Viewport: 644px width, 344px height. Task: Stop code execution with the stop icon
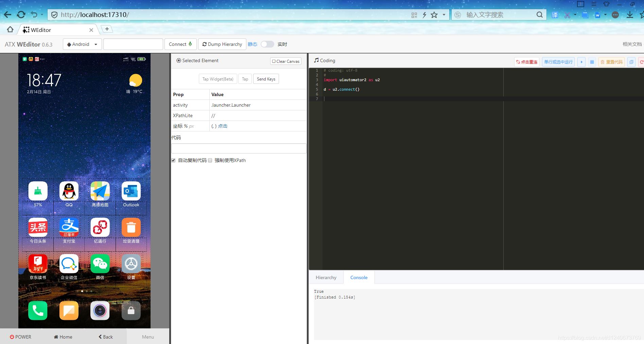point(592,62)
